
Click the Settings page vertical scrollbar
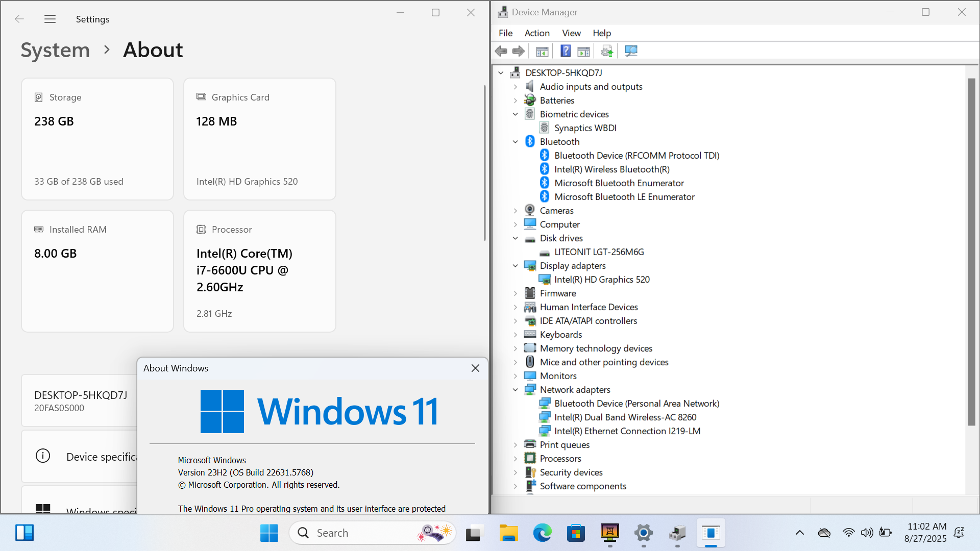coord(485,163)
